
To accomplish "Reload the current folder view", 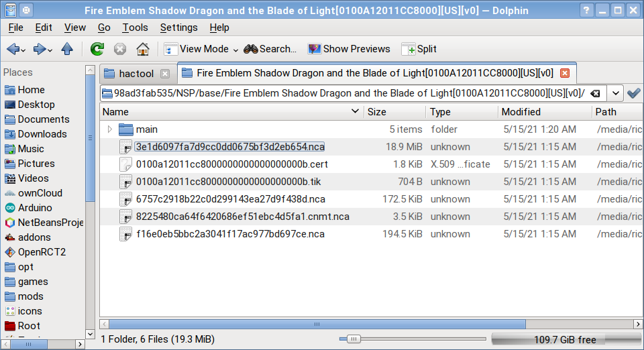I will tap(97, 49).
